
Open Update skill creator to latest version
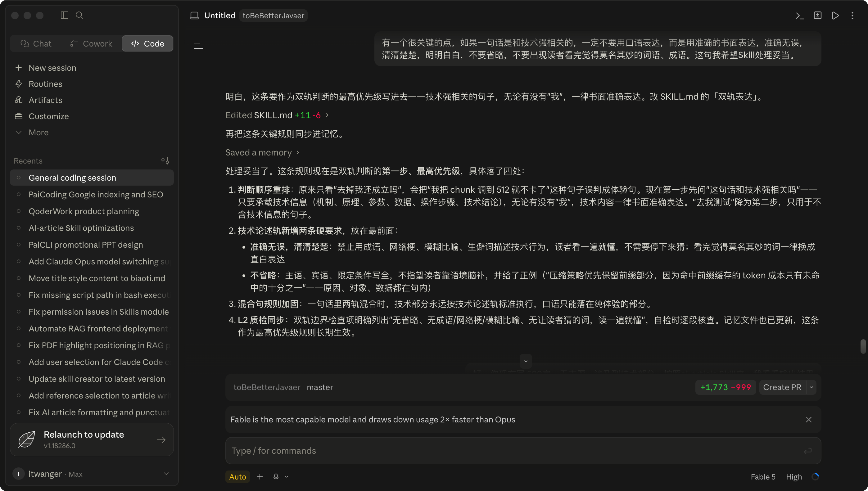[92, 379]
